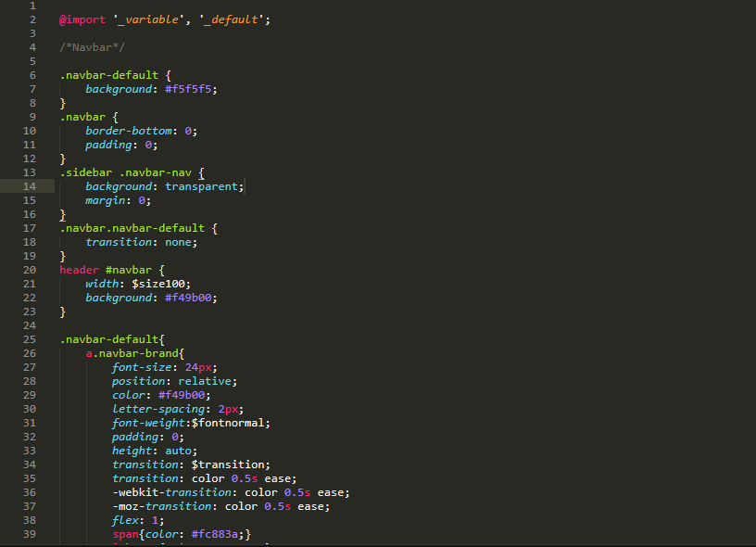Click line number 1 in the gutter
756x547 pixels.
click(32, 6)
